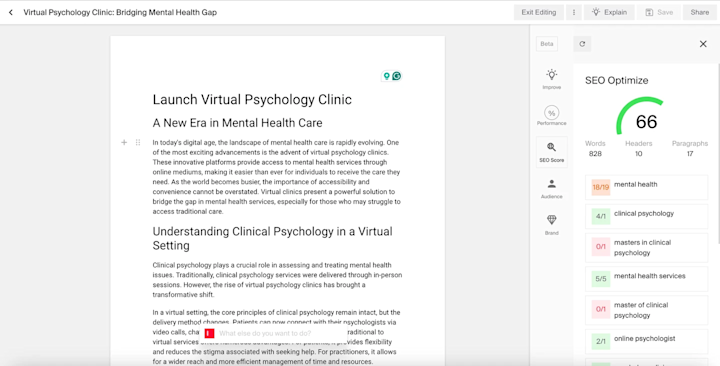Save the document
Screen dimensions: 720x366
[x=658, y=12]
